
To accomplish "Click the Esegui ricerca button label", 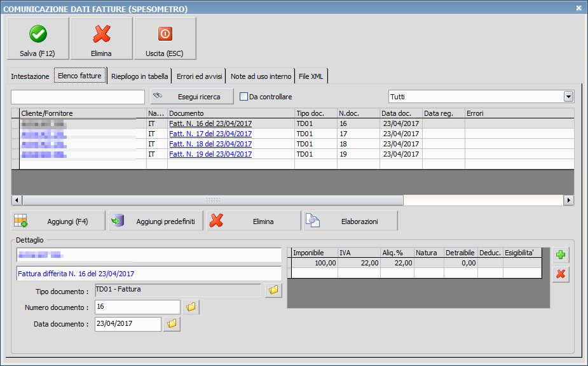I will (x=199, y=97).
